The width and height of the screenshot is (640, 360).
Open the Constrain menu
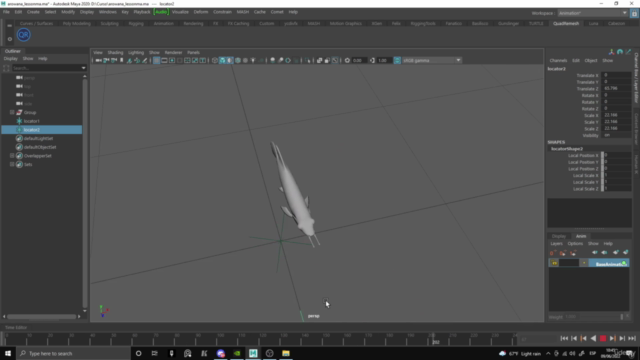point(222,12)
